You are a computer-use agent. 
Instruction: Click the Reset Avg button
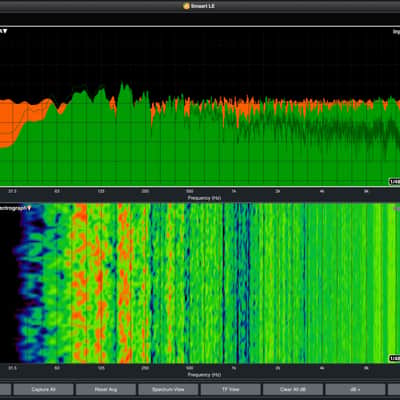106,389
